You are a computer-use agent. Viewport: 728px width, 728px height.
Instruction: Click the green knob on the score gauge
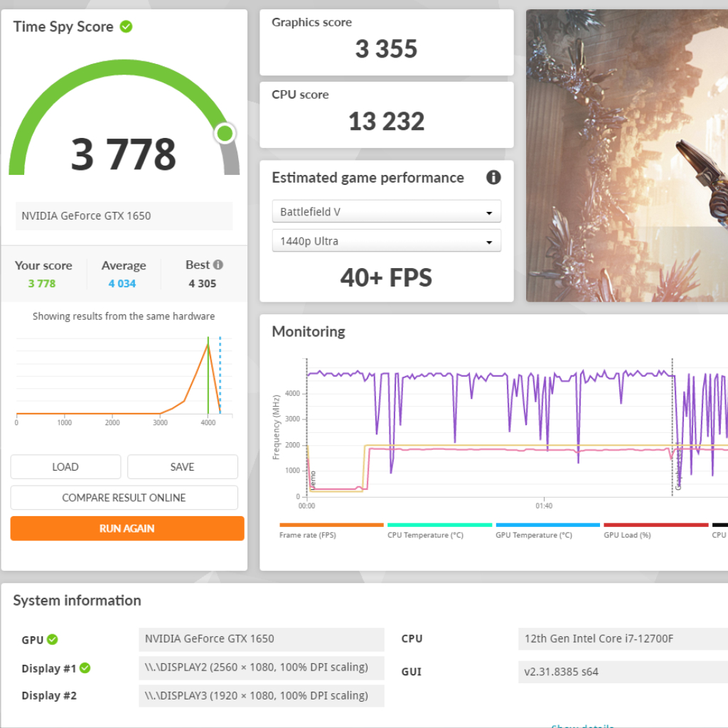click(225, 133)
